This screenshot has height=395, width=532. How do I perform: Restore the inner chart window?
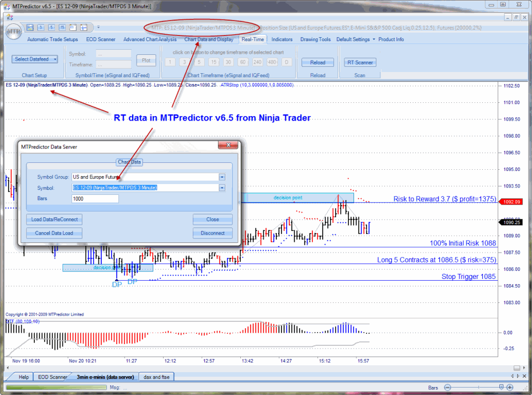(x=516, y=17)
